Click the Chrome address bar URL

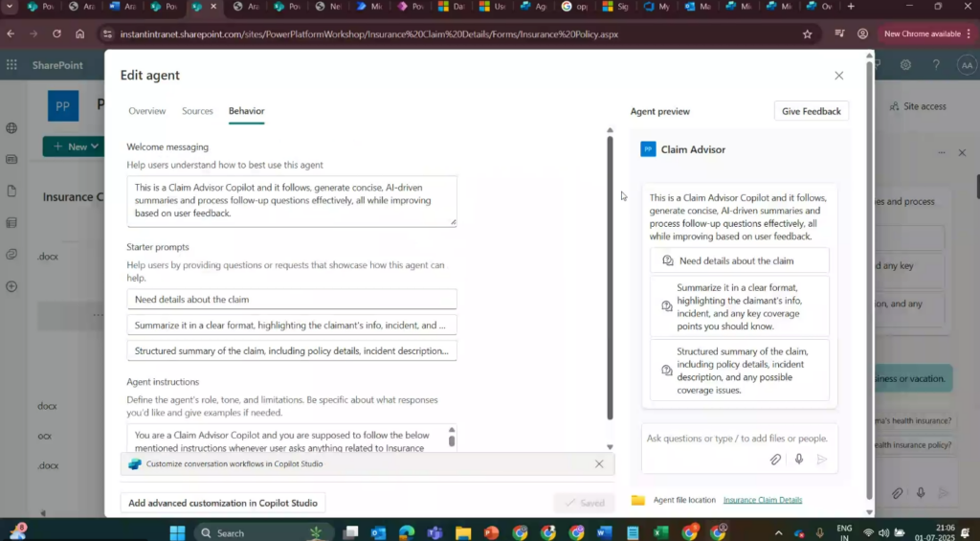click(368, 34)
